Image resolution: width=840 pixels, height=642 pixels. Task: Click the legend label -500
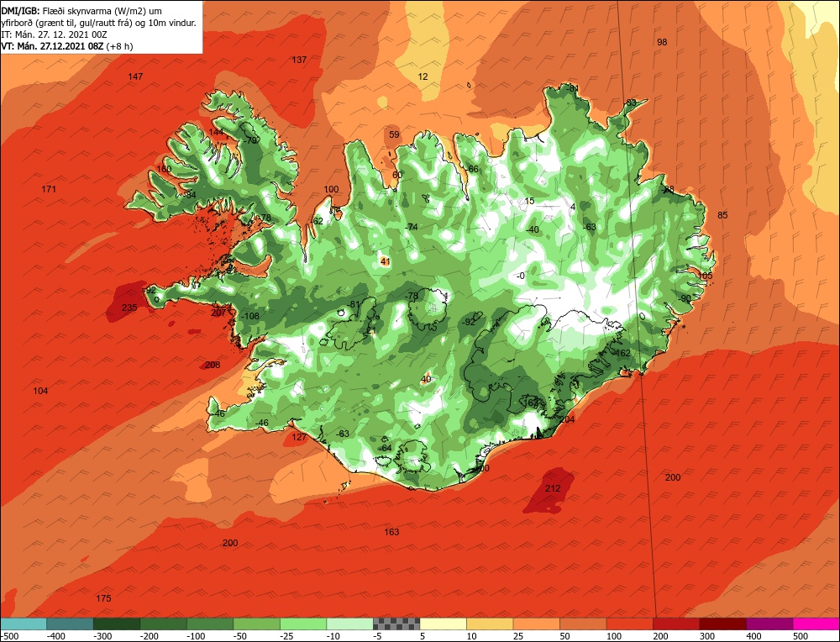click(x=9, y=636)
